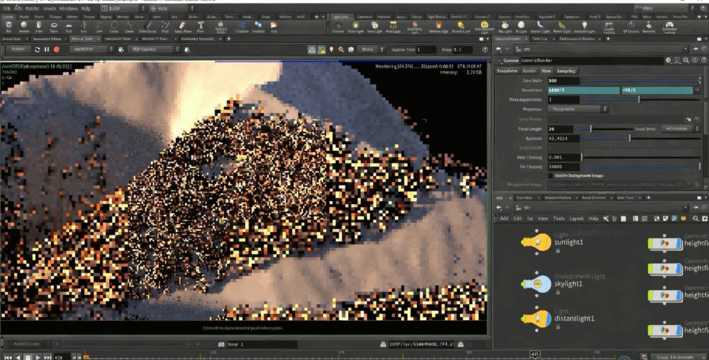Image resolution: width=709 pixels, height=360 pixels.
Task: Select the Metaball shelf tool
Action: tap(258, 27)
